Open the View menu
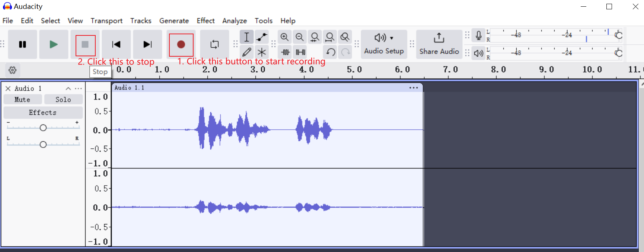 [x=75, y=21]
